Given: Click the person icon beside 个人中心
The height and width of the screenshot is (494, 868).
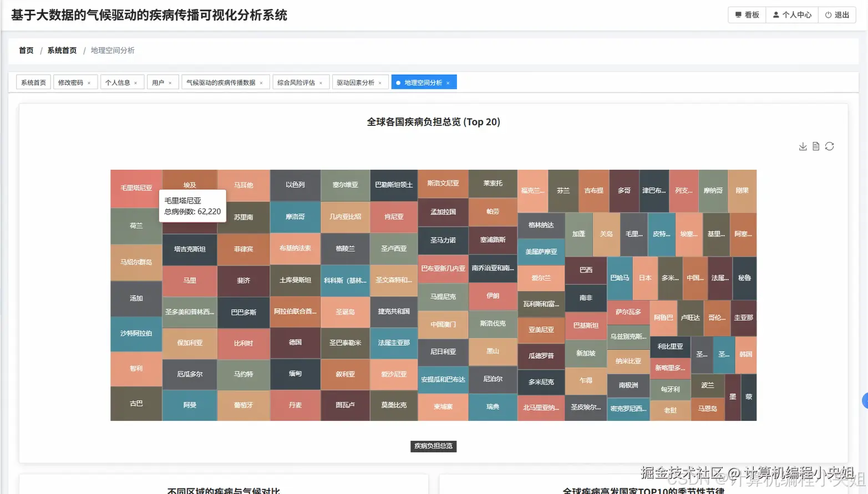Looking at the screenshot, I should tap(775, 15).
